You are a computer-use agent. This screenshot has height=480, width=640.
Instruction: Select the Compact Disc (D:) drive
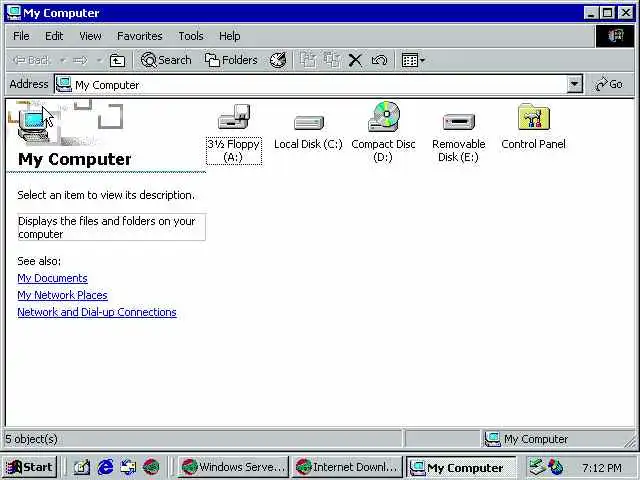(384, 117)
